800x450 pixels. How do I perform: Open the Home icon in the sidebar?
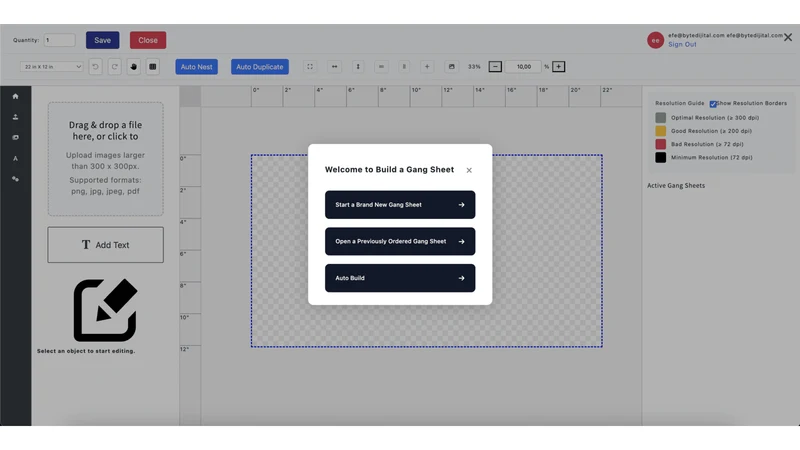(15, 96)
